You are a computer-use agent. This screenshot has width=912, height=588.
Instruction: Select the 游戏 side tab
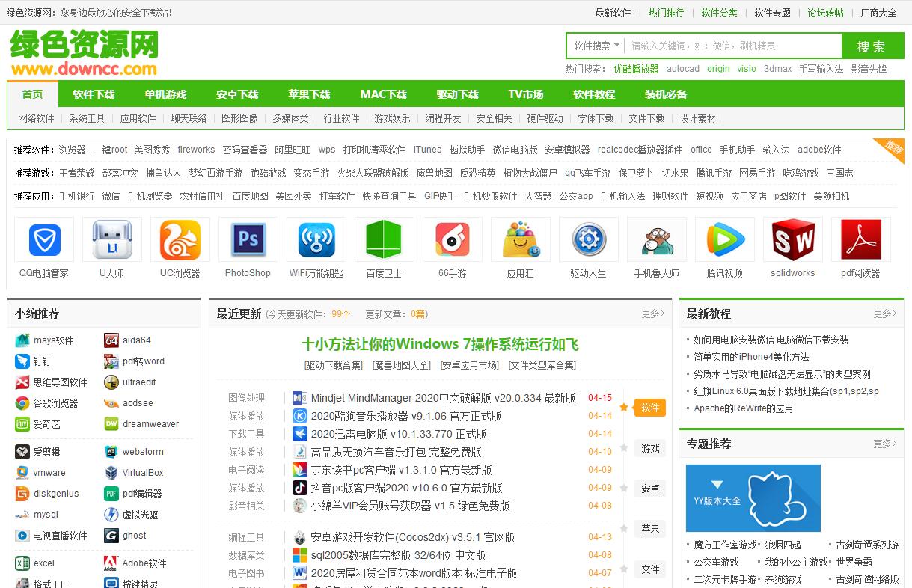pyautogui.click(x=650, y=448)
